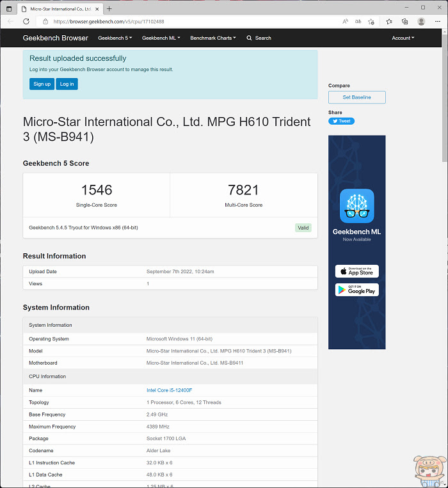Click the Geekbench ML app icon
The height and width of the screenshot is (488, 448).
[356, 206]
